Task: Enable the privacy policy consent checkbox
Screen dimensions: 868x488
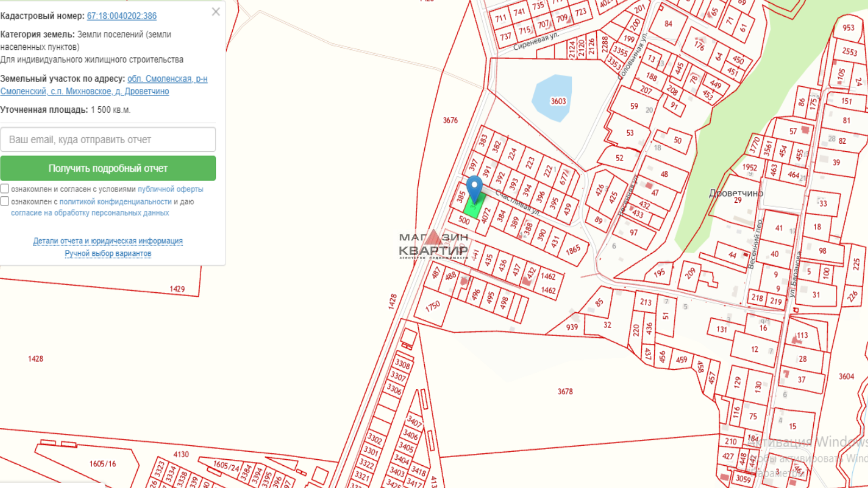Action: tap(5, 201)
